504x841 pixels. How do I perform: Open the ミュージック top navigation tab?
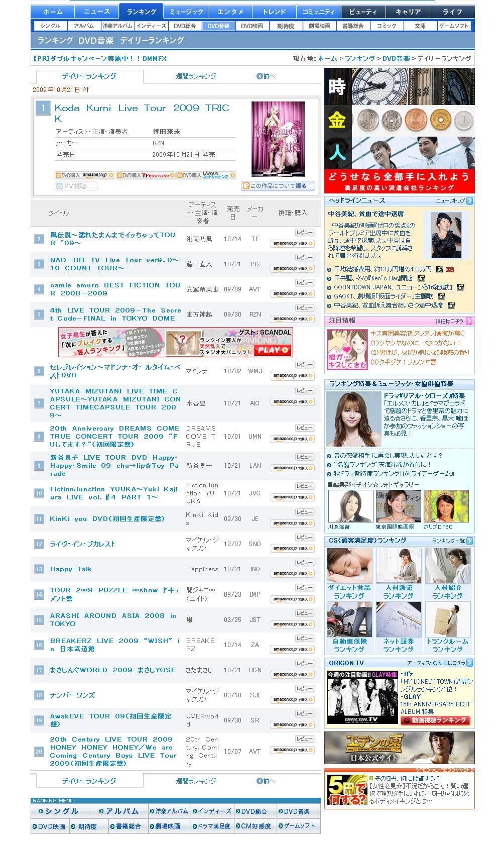click(186, 12)
